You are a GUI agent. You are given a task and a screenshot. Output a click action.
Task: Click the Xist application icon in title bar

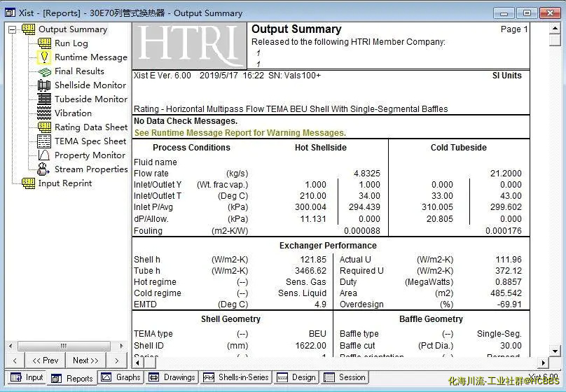coord(10,13)
